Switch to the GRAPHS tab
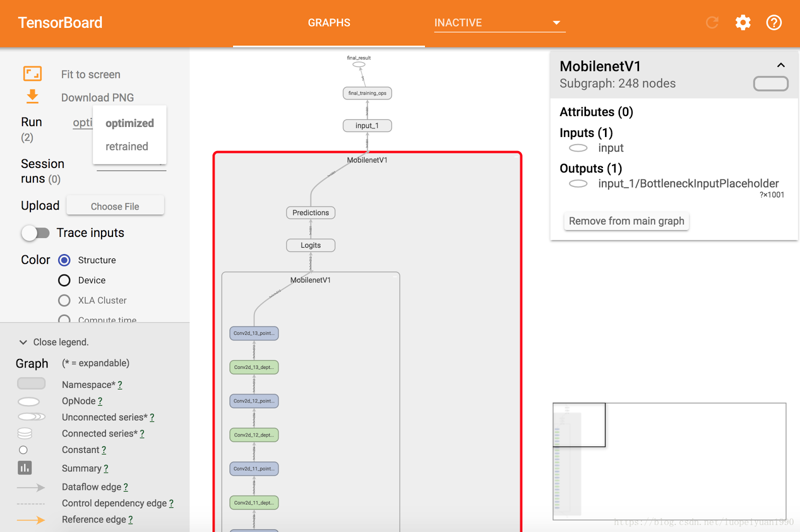 [329, 23]
